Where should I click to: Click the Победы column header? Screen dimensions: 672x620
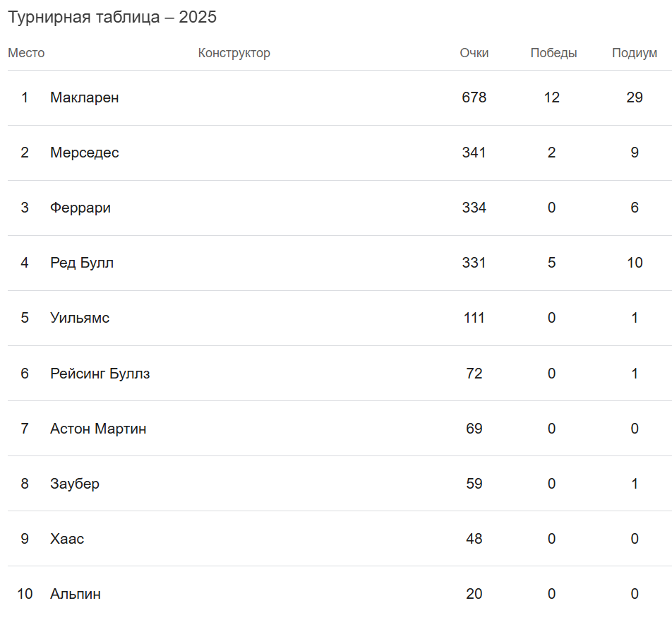553,53
